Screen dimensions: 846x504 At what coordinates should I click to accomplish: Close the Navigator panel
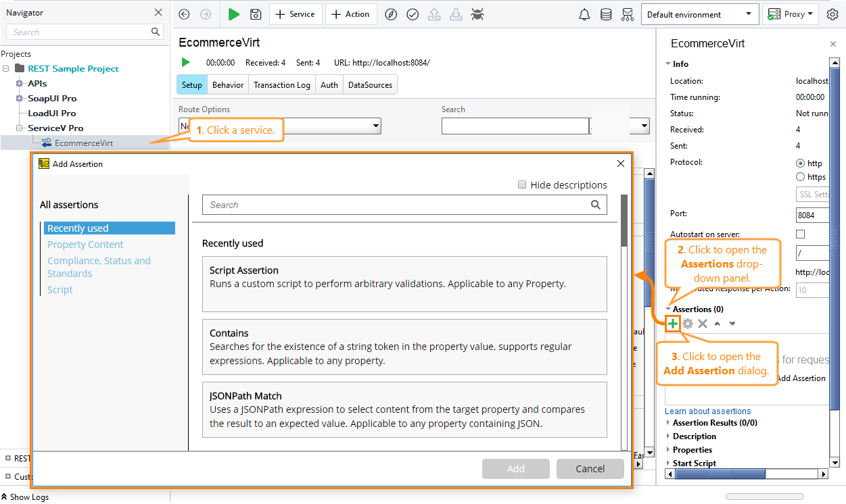158,12
